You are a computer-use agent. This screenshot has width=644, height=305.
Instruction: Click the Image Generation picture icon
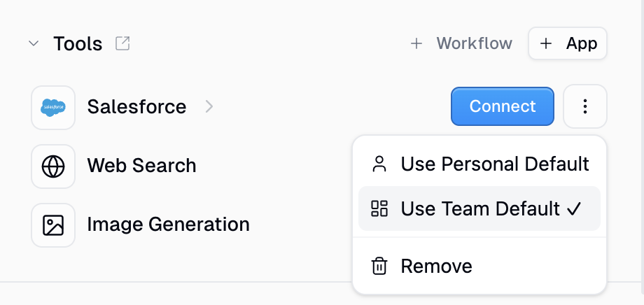tap(53, 225)
